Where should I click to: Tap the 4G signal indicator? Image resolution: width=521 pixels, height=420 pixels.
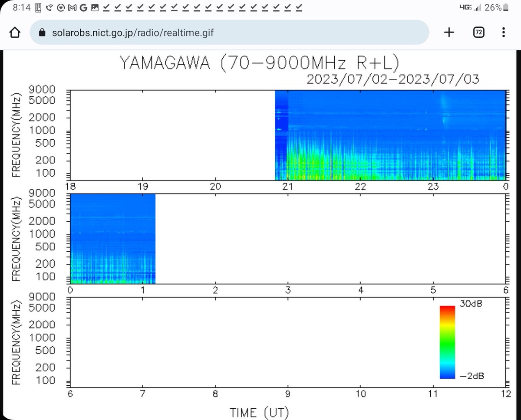[x=471, y=7]
